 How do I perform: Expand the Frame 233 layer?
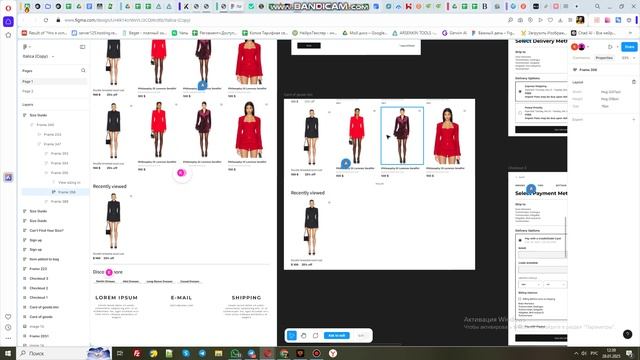[x=39, y=134]
